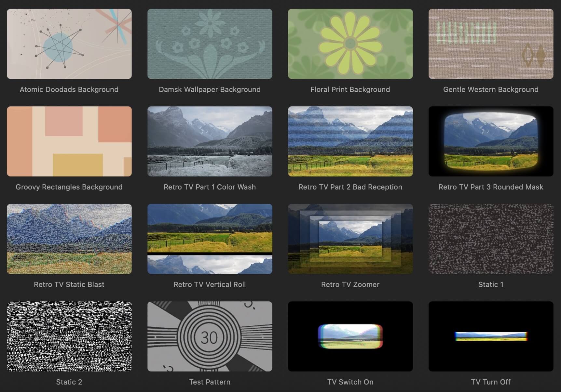This screenshot has height=392, width=561.
Task: Click the Floral Print Background thumbnail
Action: [x=350, y=44]
